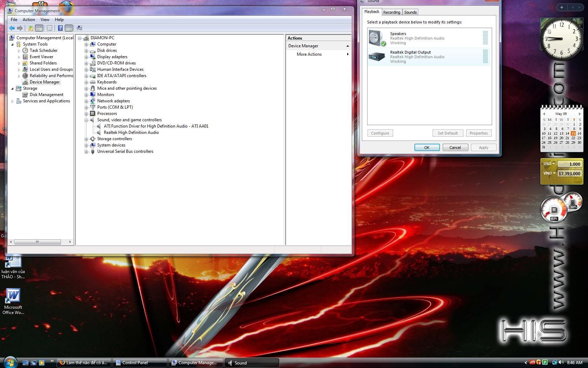Click the horizontal scrollbar in console tree

coord(37,242)
